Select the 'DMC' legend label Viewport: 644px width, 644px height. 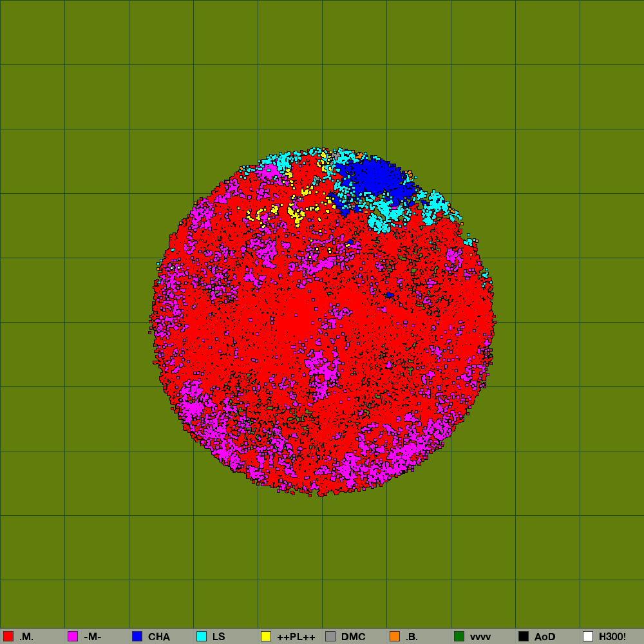coord(353,637)
